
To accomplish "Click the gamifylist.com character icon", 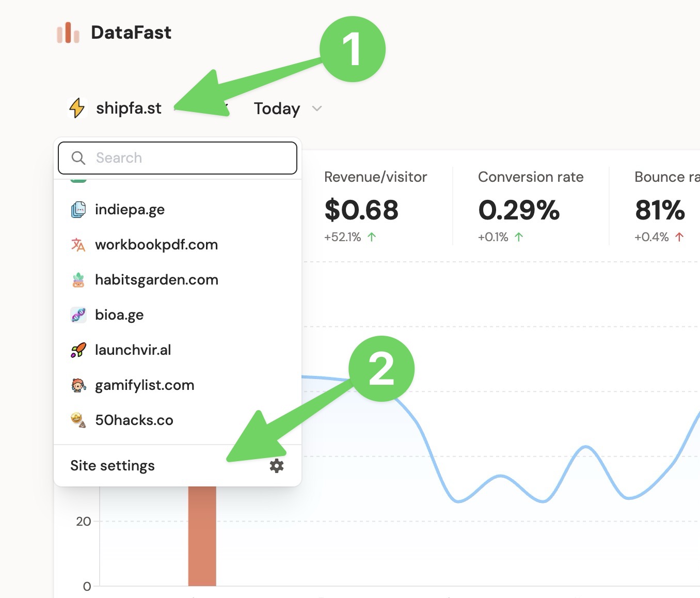I will 78,385.
